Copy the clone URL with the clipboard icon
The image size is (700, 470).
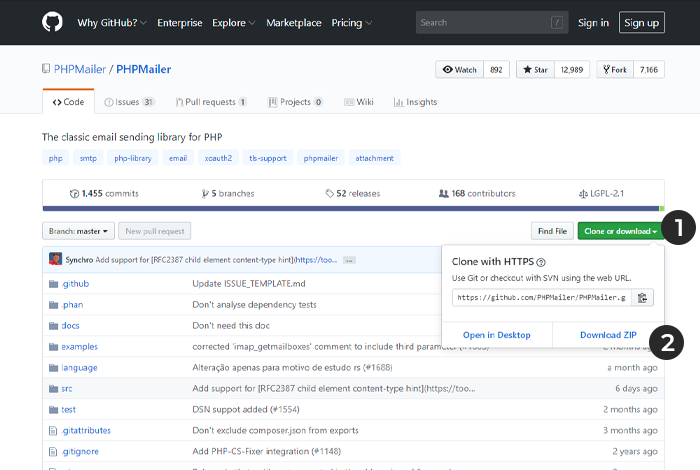click(642, 298)
